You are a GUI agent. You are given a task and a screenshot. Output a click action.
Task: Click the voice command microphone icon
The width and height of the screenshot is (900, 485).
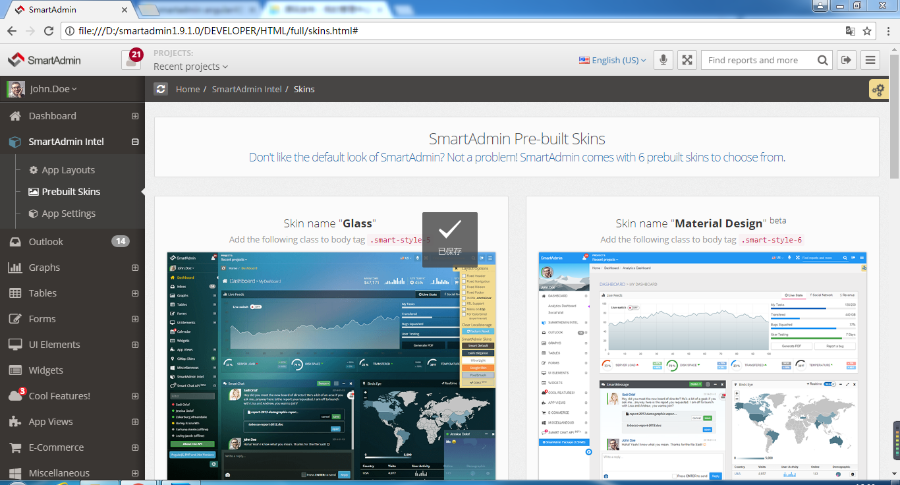click(x=663, y=60)
